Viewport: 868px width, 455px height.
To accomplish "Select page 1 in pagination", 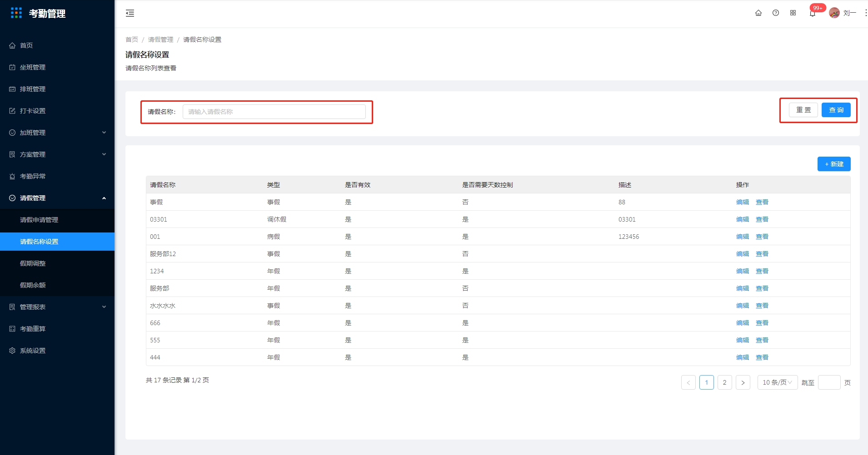I will click(707, 382).
